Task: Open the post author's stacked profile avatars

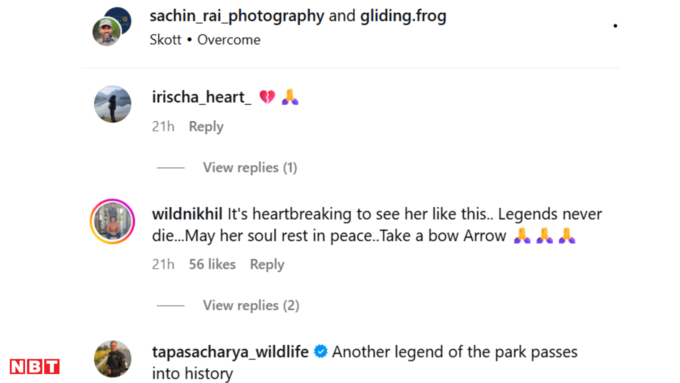Action: [112, 26]
